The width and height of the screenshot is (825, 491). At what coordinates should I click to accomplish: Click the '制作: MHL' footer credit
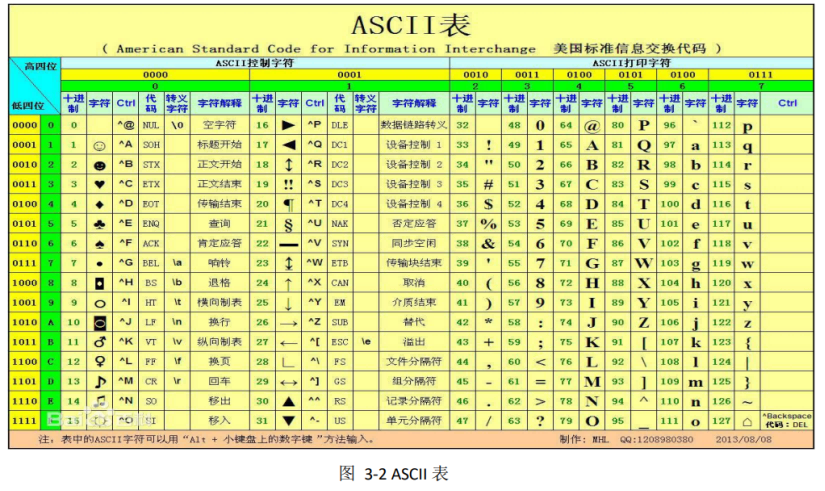tap(585, 439)
